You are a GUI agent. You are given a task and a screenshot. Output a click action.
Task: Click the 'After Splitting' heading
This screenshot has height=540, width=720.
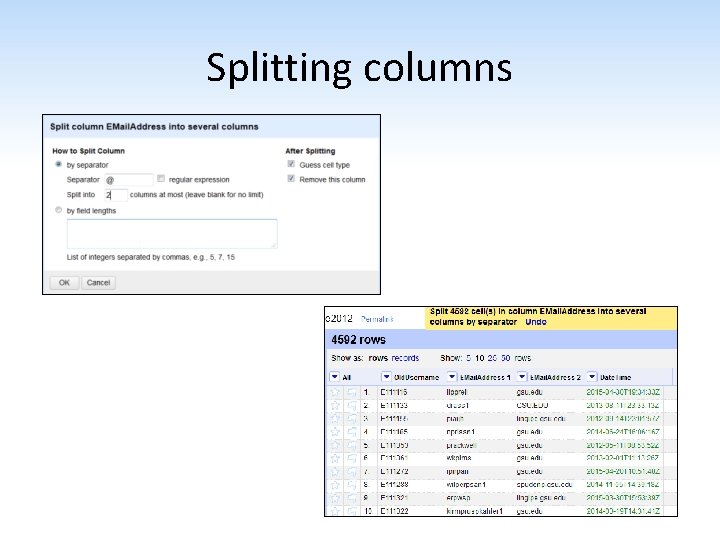click(310, 151)
